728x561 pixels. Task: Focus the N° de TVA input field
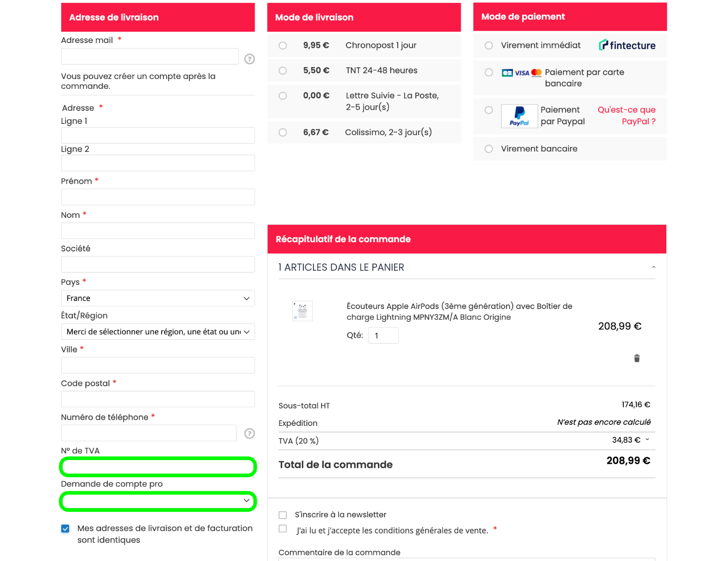pos(158,467)
